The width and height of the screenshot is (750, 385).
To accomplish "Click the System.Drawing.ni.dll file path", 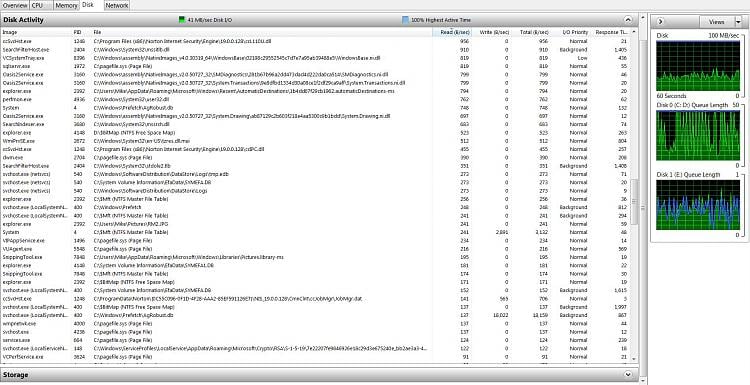I will tap(242, 116).
